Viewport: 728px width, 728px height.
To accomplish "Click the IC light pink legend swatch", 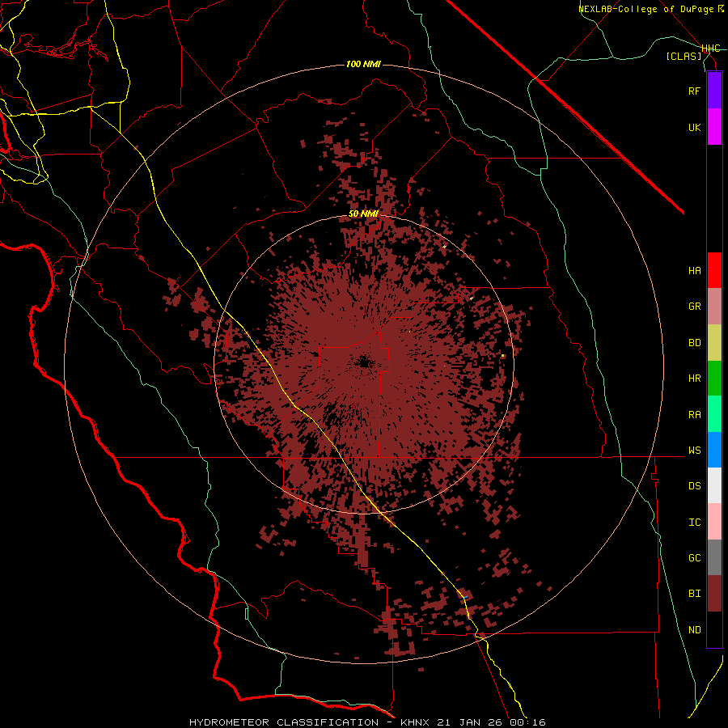I will tap(714, 522).
